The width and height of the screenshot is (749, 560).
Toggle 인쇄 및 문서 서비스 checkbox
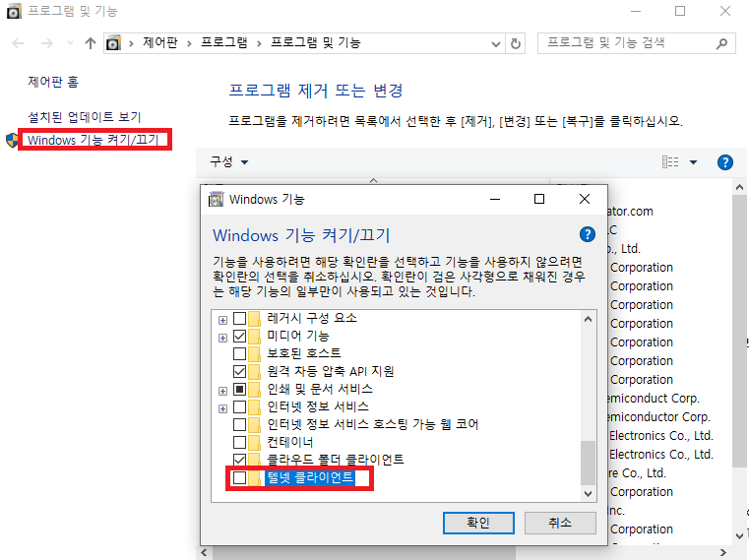[x=240, y=389]
